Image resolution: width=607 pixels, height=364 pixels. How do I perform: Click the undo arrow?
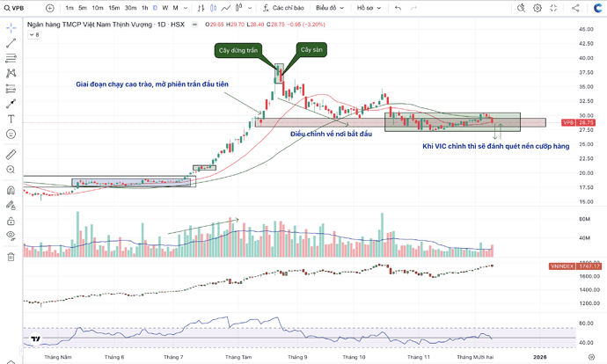[398, 8]
